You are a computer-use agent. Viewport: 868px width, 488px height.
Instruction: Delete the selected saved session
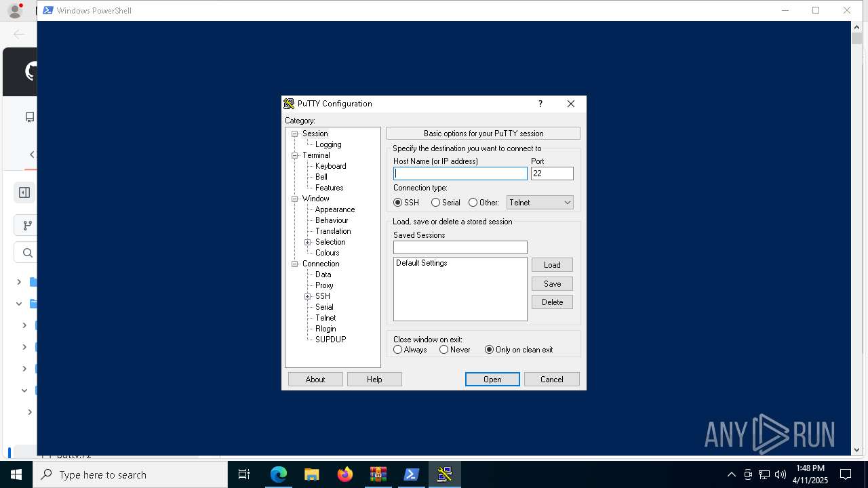[x=552, y=302]
